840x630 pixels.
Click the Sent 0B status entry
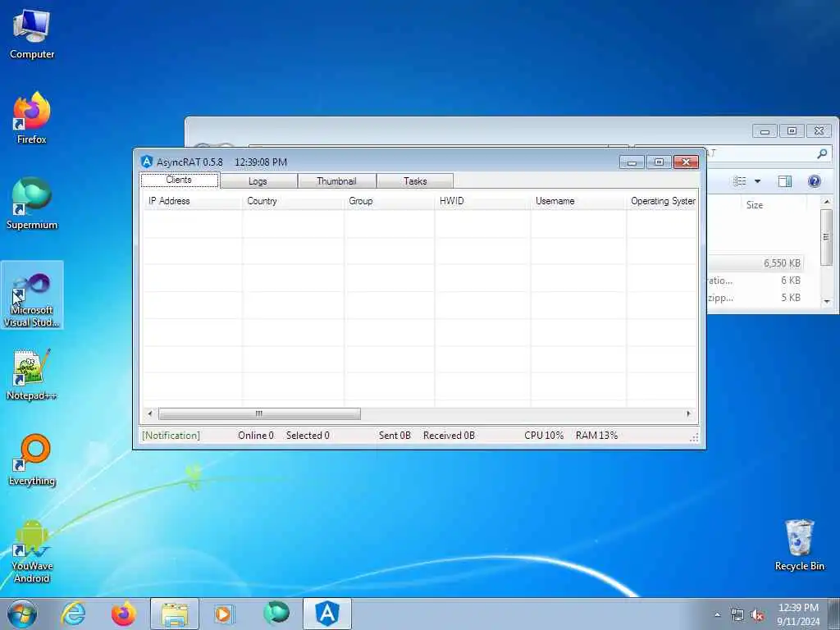click(x=395, y=436)
